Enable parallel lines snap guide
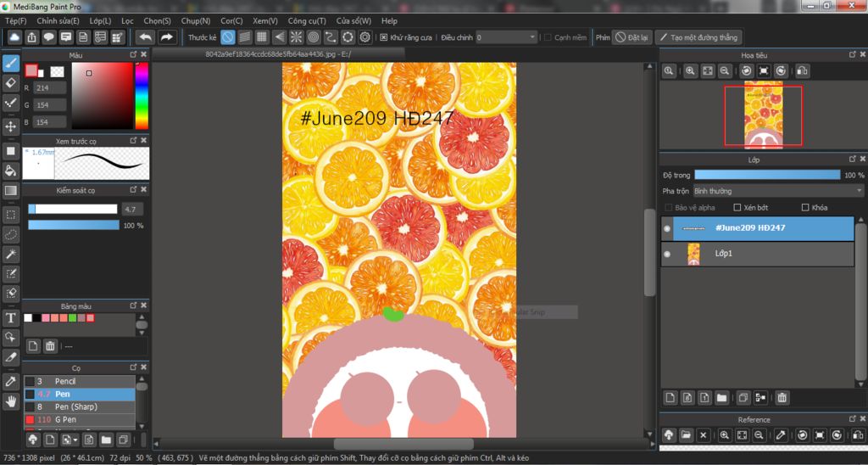Screen dimensions: 868x465 [x=245, y=37]
